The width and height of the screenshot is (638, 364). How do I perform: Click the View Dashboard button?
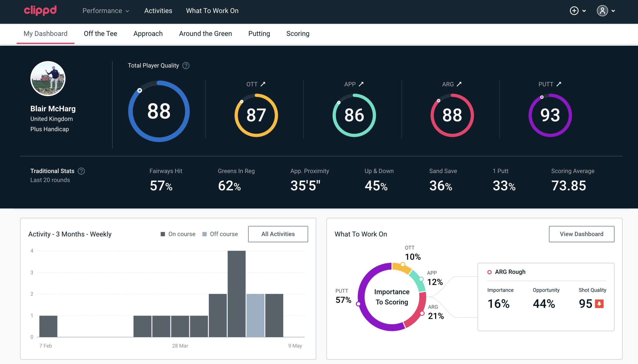(581, 234)
